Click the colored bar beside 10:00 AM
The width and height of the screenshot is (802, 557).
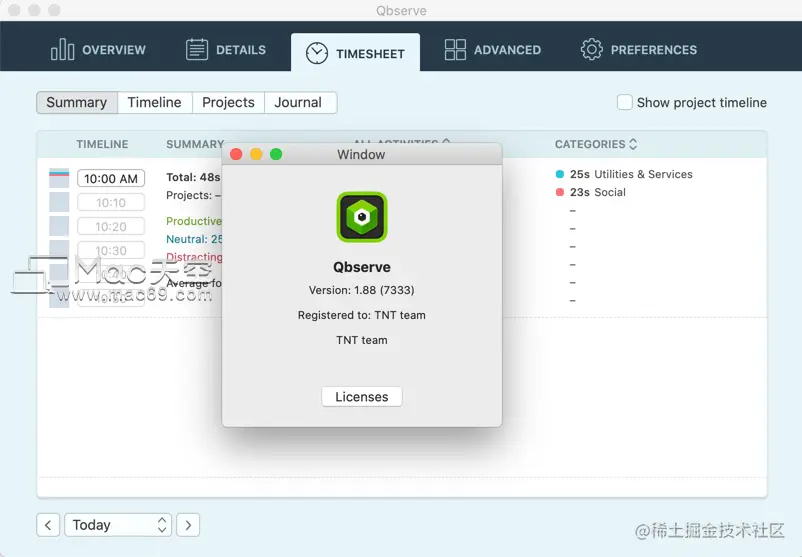pyautogui.click(x=59, y=178)
